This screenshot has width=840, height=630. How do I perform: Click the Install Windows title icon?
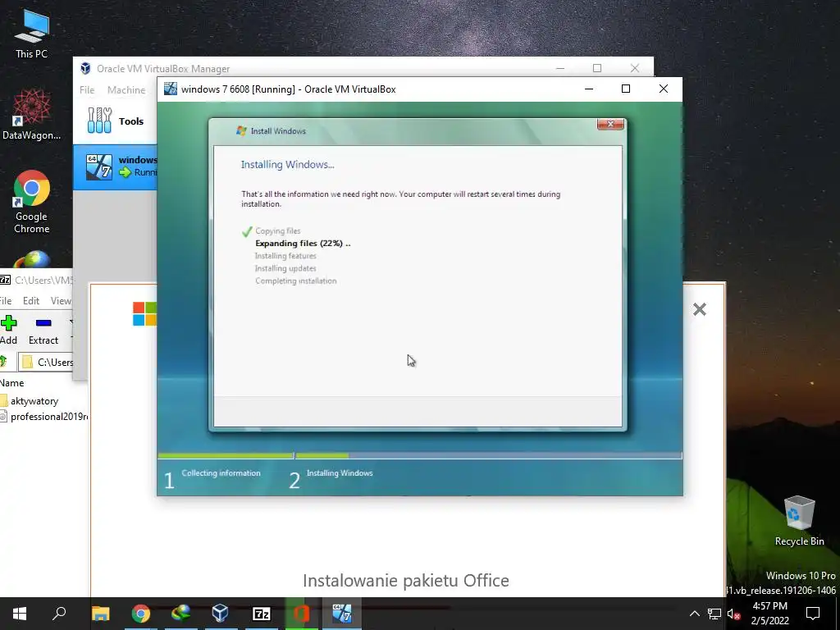click(x=241, y=130)
